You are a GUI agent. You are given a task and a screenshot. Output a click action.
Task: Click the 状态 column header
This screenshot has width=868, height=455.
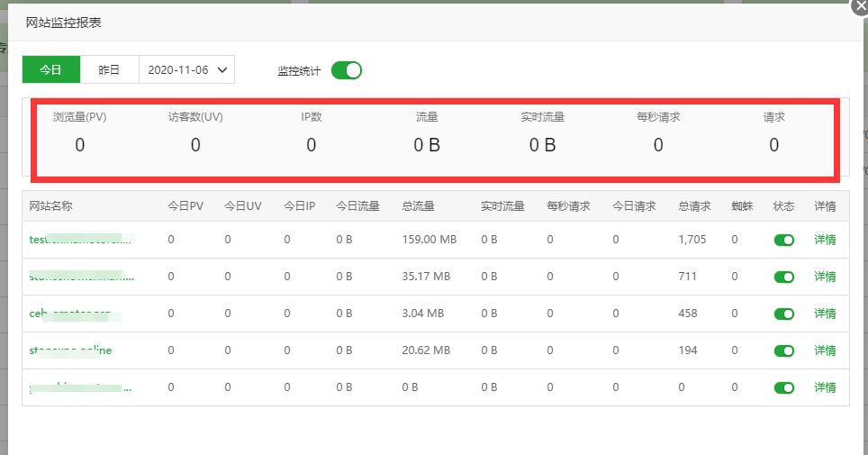784,205
